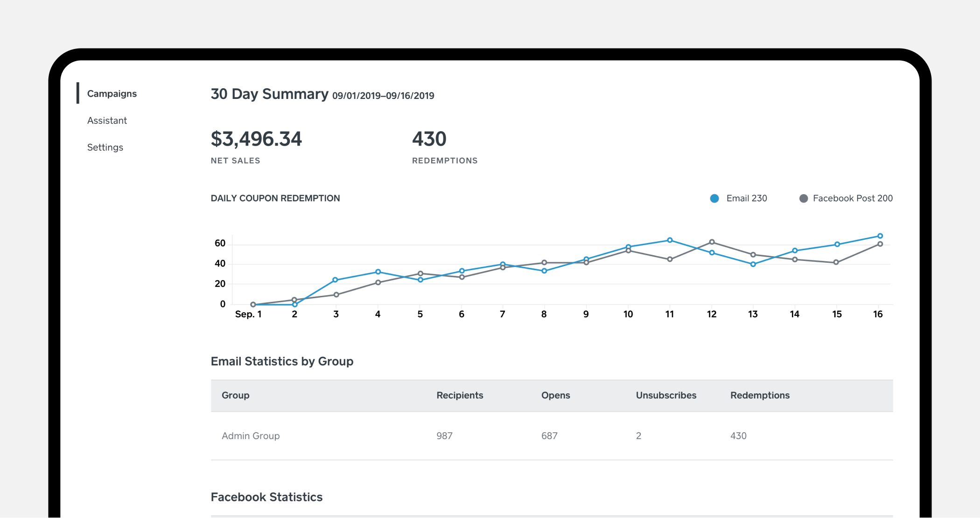This screenshot has width=980, height=518.
Task: Click the NET SALES label
Action: (235, 161)
